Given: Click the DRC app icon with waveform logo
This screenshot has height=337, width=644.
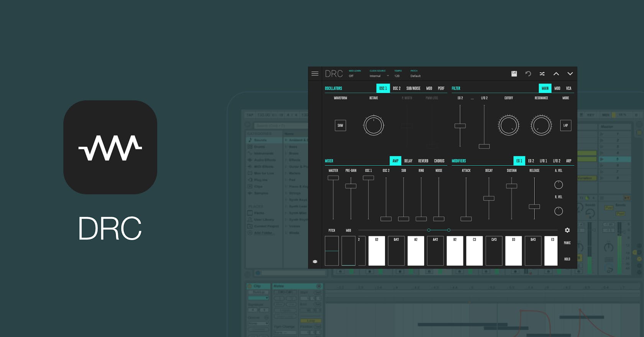Looking at the screenshot, I should [x=110, y=147].
